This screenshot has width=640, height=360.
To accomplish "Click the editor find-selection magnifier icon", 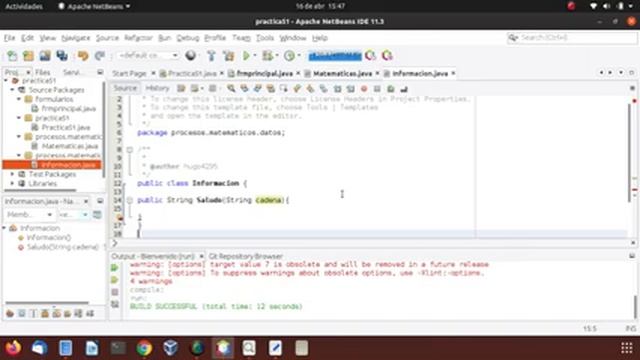I will click(x=231, y=89).
